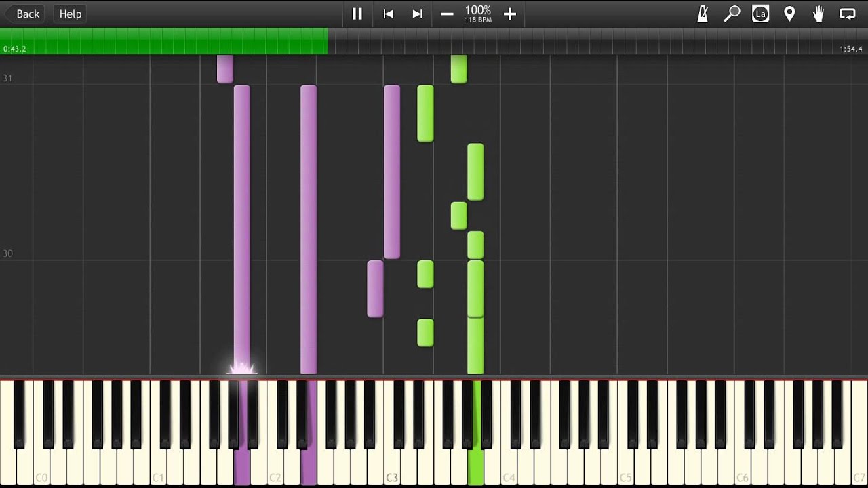Toggle the note labels 'La' icon
This screenshot has height=488, width=868.
761,14
